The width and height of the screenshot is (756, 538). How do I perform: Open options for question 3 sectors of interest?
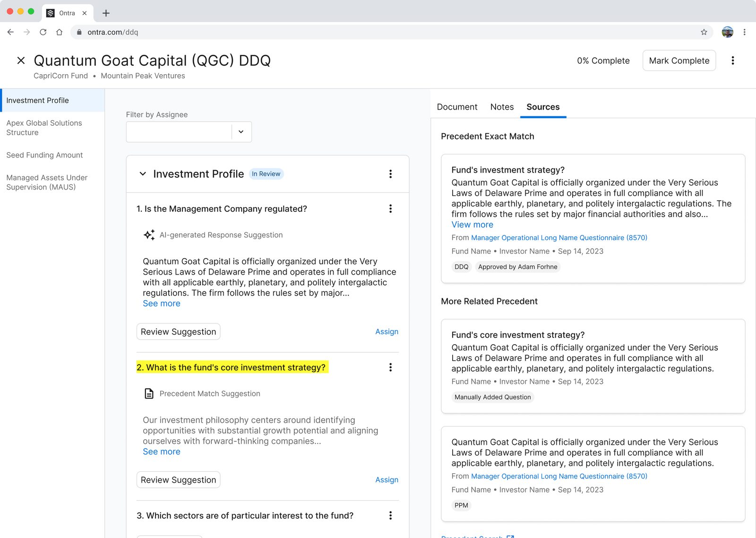(x=390, y=516)
